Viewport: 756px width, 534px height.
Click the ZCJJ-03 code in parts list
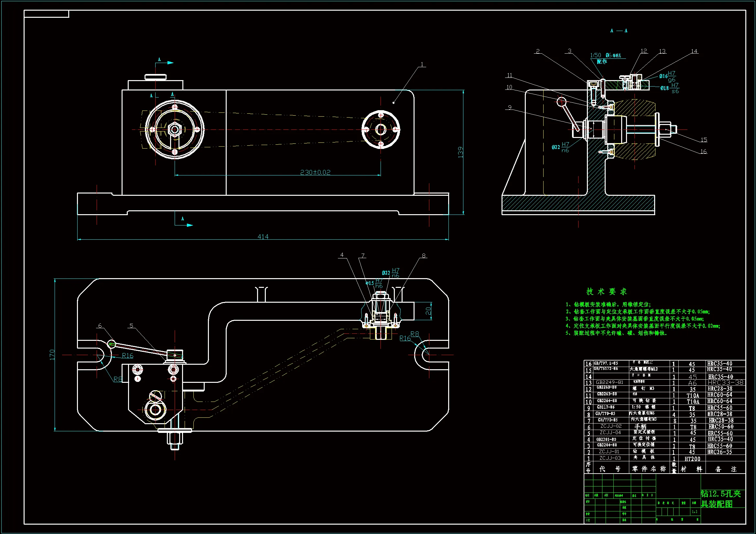[x=610, y=458]
